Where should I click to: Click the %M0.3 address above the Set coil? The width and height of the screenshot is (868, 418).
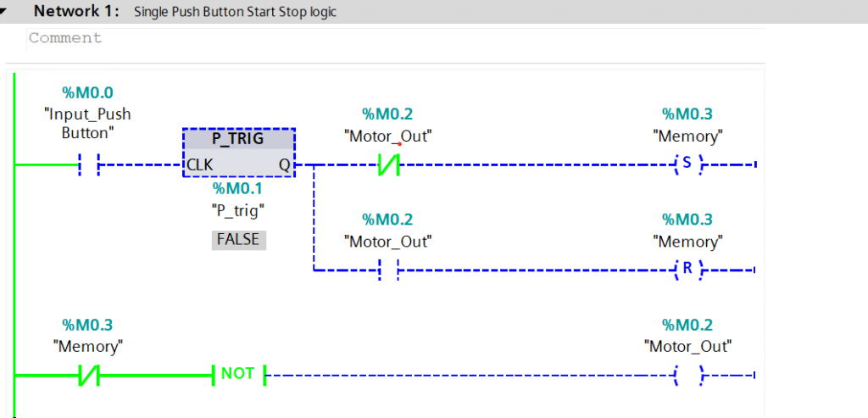pos(687,114)
